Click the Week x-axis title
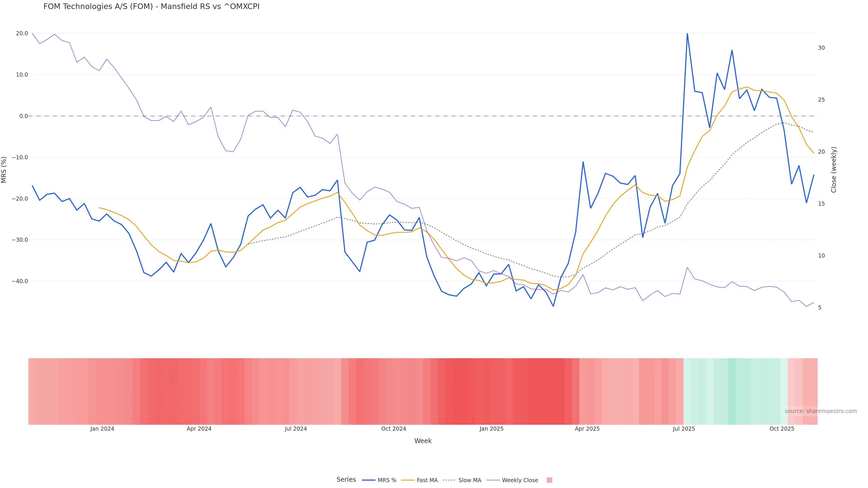 [423, 441]
